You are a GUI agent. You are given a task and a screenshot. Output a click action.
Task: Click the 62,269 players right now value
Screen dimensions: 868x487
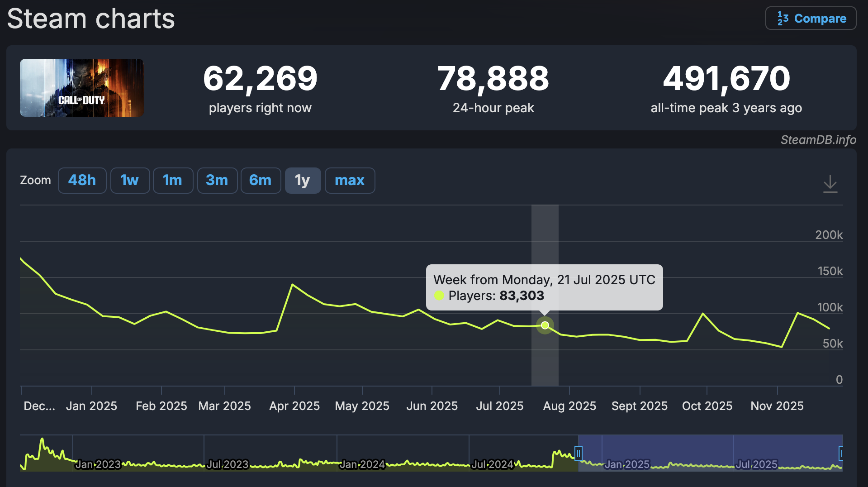(260, 78)
